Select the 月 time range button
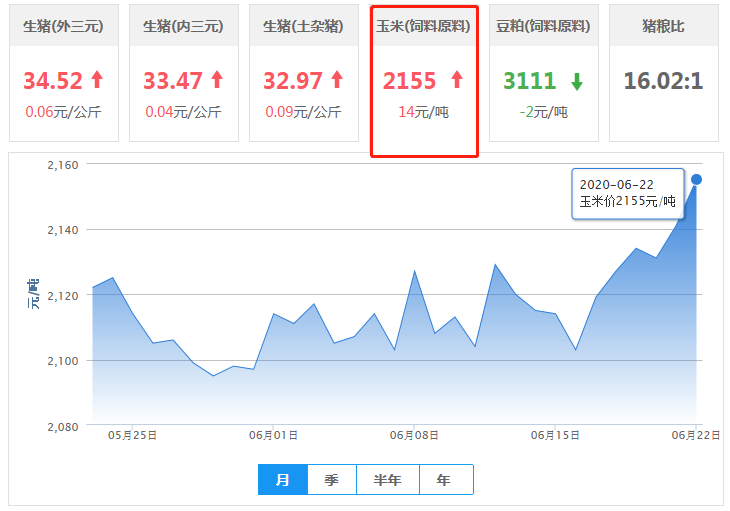The image size is (730, 511). (283, 480)
